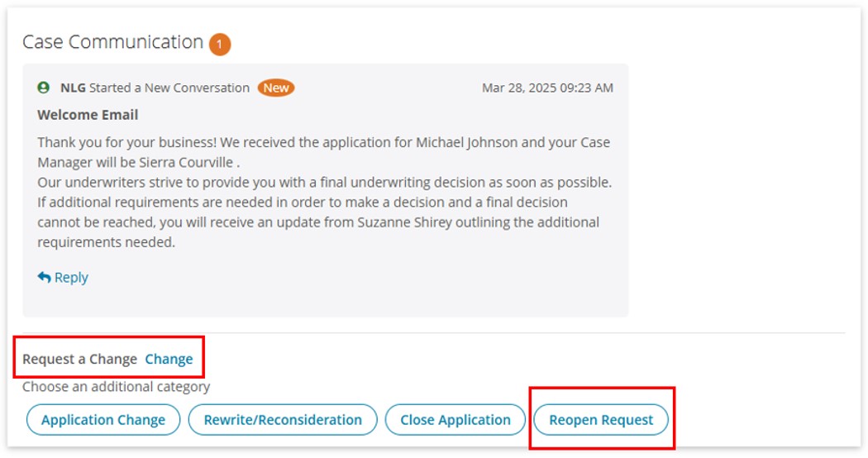The image size is (868, 458).
Task: Click the green NLG user avatar icon
Action: click(43, 88)
